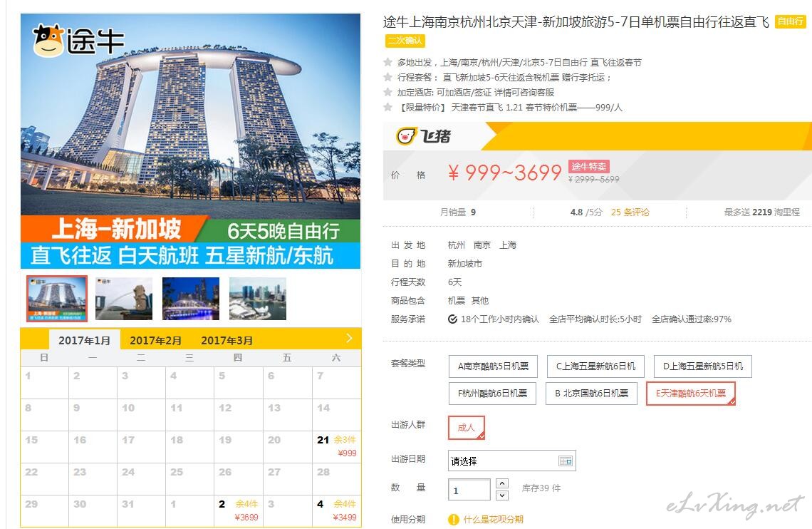Select package A南京酷航5日机票

(493, 366)
